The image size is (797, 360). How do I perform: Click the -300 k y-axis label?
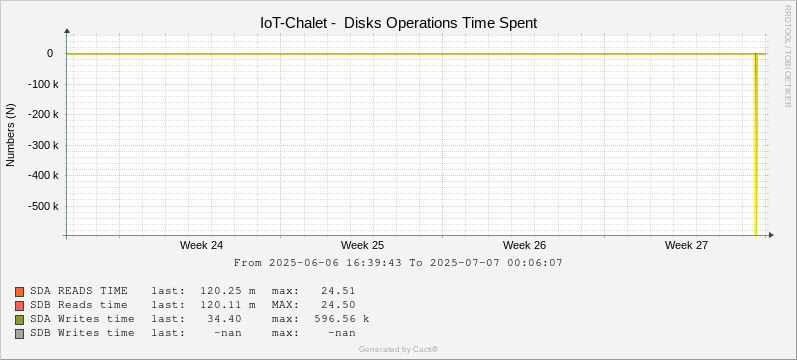click(45, 145)
